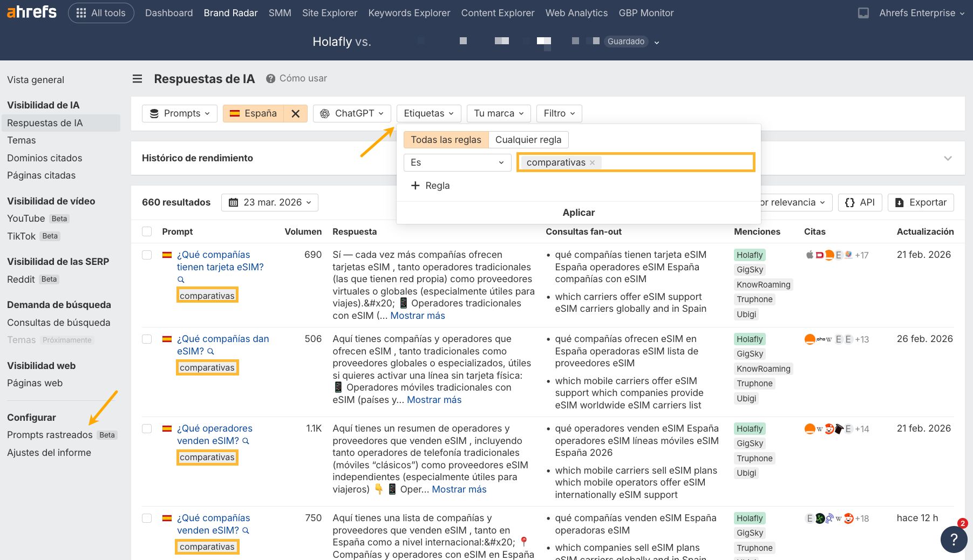Open Keywords Explorer in top navigation

[x=409, y=13]
